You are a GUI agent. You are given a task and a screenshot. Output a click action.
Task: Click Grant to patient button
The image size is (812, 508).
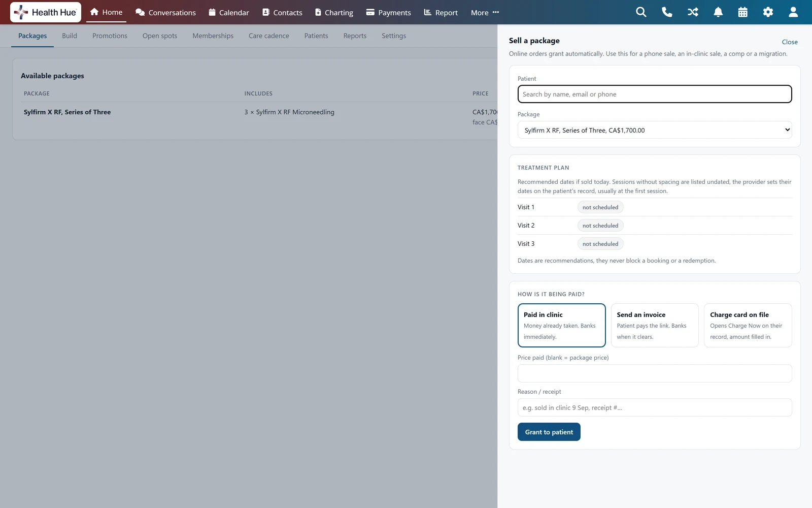[549, 432]
